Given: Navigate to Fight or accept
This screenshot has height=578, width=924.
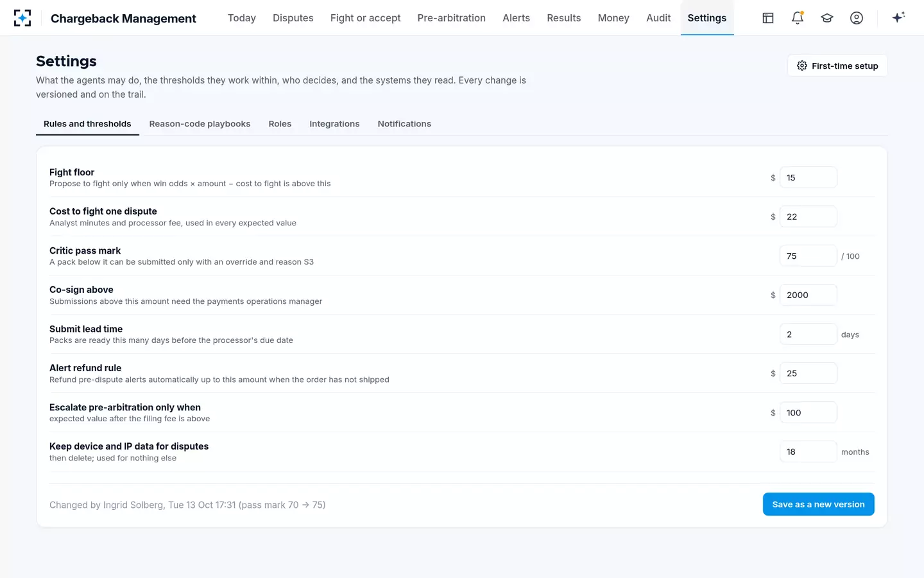Looking at the screenshot, I should 365,18.
